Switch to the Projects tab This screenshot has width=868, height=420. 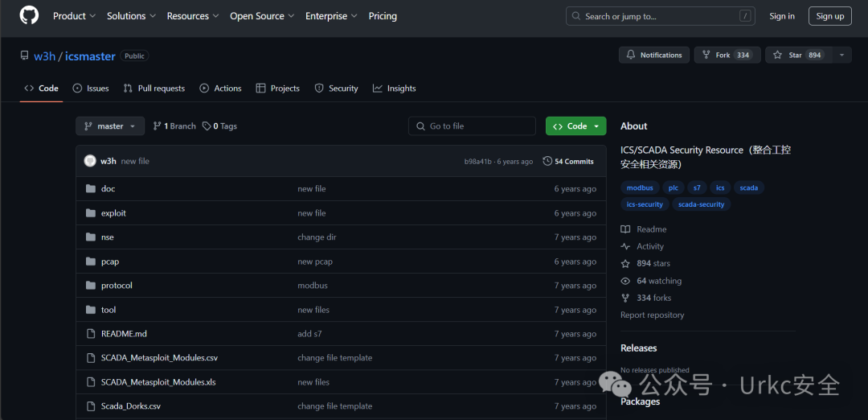click(x=278, y=88)
